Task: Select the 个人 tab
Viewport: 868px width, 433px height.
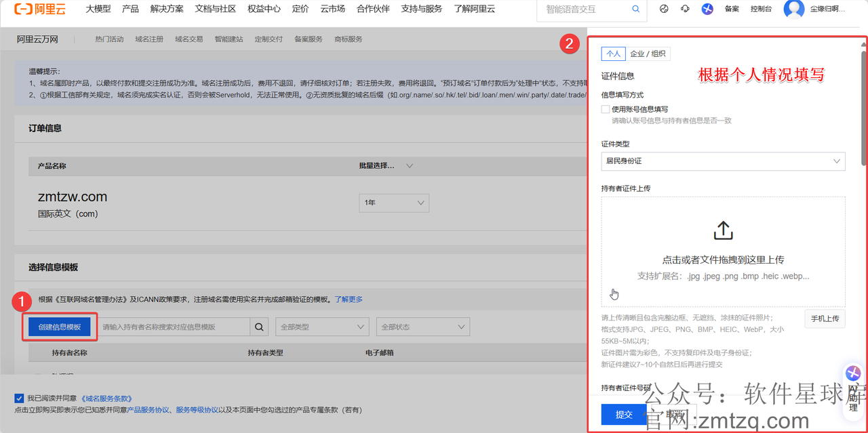Action: click(613, 54)
